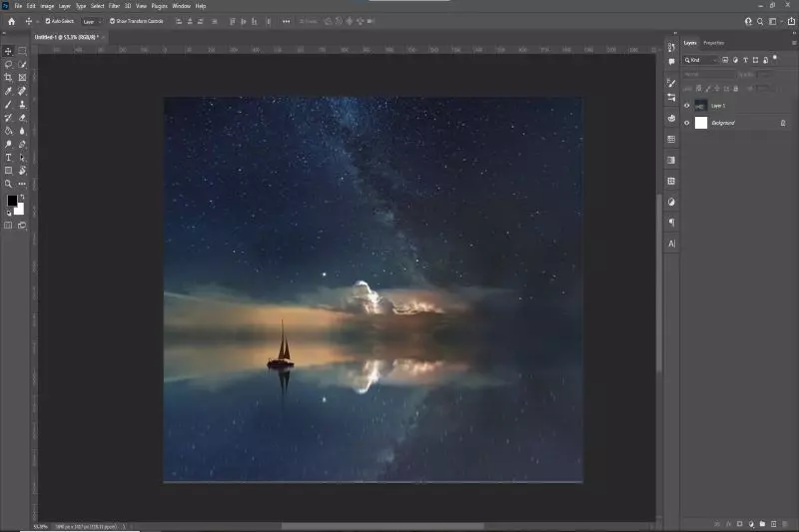Check Show Transform Controls

[x=112, y=20]
